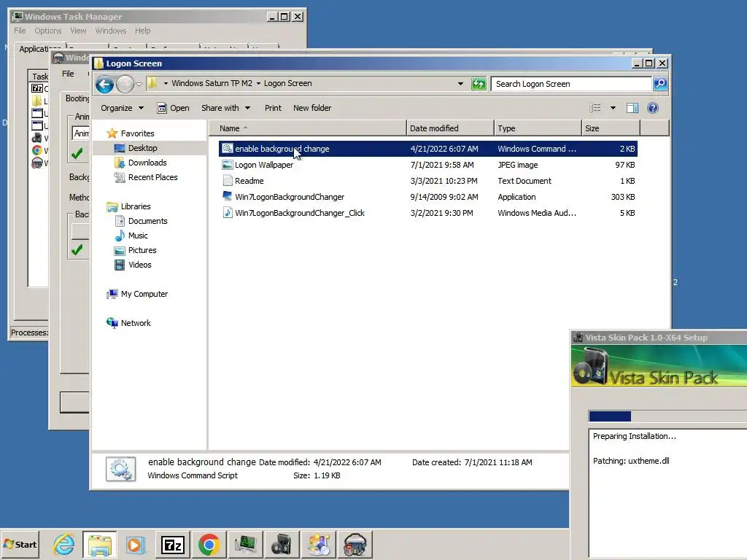Toggle the preview pane icon
Screen dimensions: 747x560
pyautogui.click(x=632, y=108)
